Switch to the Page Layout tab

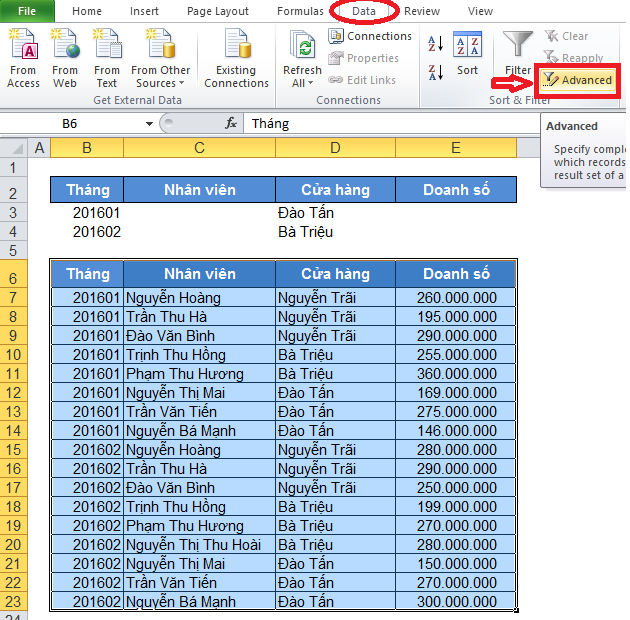pos(218,11)
